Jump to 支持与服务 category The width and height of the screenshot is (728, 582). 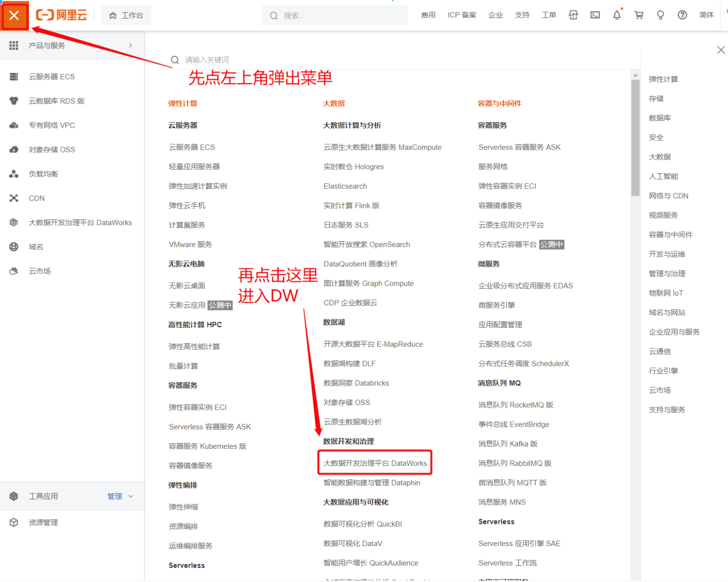[x=667, y=410]
